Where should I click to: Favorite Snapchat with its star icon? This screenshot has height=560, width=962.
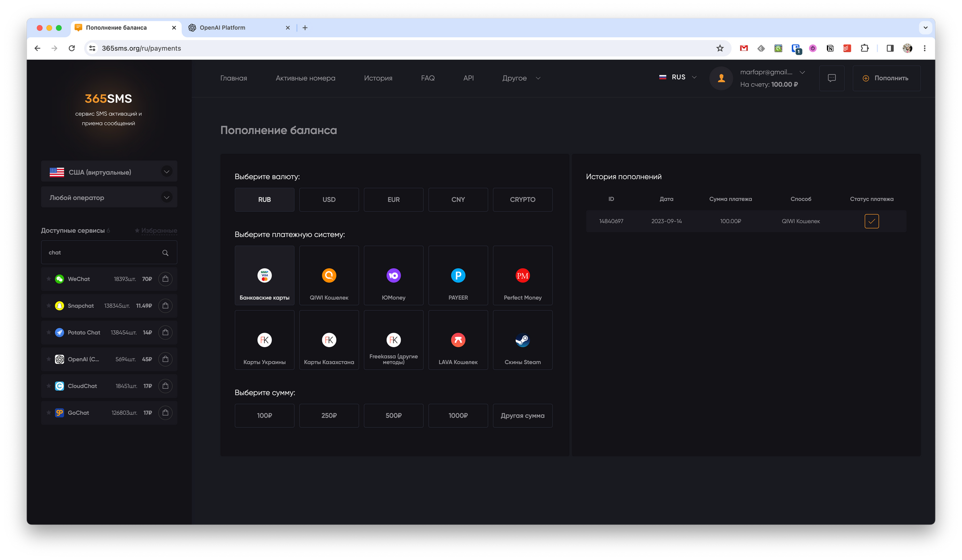tap(49, 306)
